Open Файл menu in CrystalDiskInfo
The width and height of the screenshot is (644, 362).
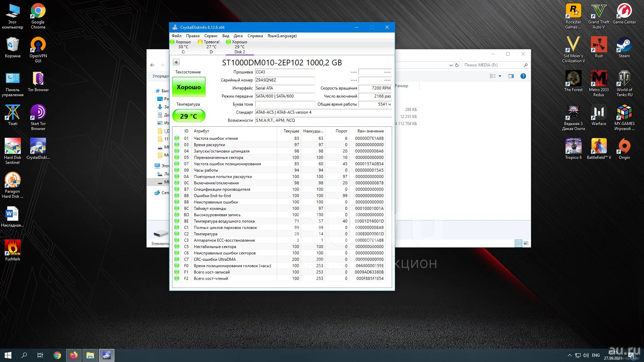point(176,36)
